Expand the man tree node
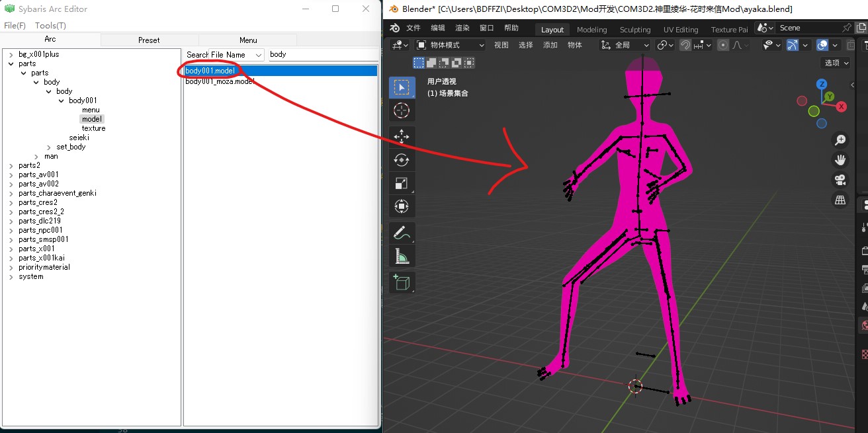The width and height of the screenshot is (868, 433). click(36, 156)
